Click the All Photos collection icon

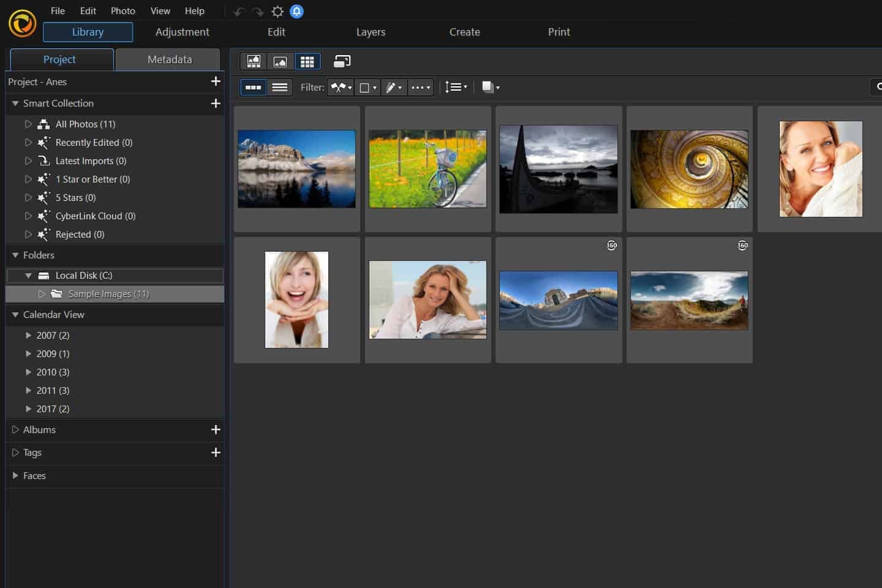[x=43, y=124]
